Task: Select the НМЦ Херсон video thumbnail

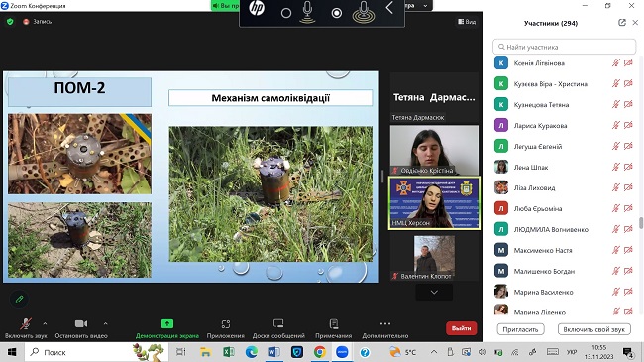Action: [x=434, y=203]
